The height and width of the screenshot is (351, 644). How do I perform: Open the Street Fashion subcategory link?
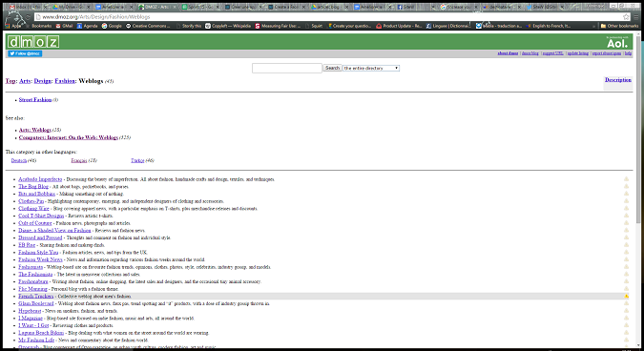(x=35, y=100)
